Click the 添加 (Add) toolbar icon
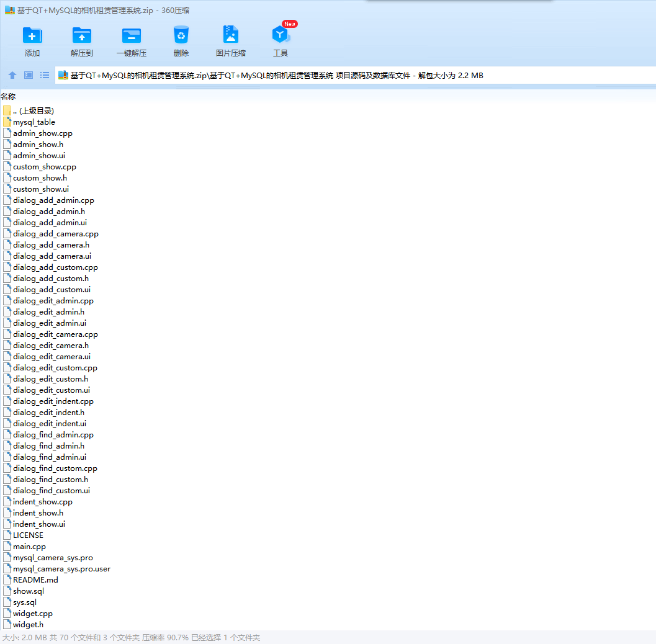This screenshot has width=656, height=644. 32,35
